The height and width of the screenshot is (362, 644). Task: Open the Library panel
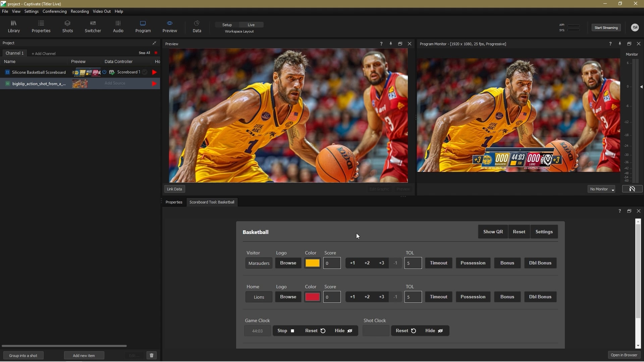click(13, 26)
